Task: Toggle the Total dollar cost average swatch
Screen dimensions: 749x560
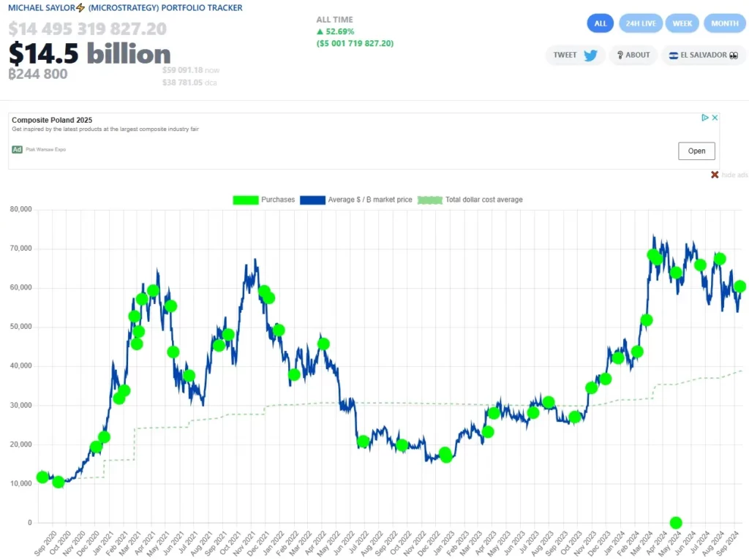Action: (430, 200)
